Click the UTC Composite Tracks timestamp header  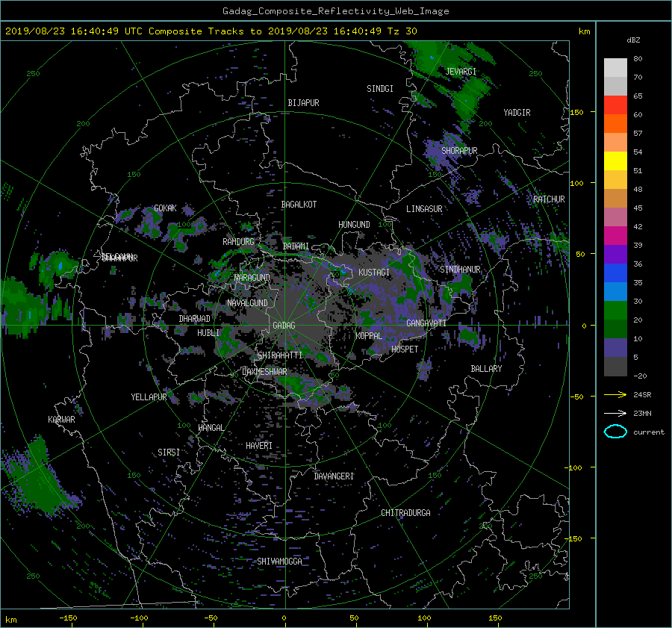click(211, 31)
